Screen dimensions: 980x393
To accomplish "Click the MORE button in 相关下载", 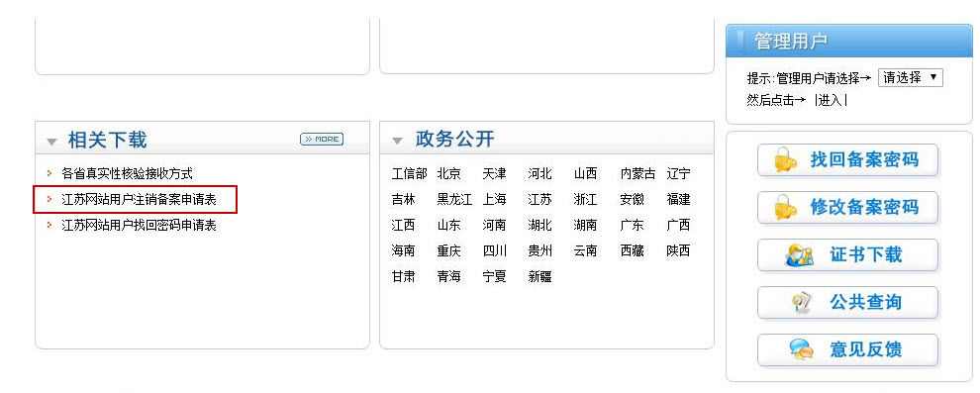I will coord(322,140).
